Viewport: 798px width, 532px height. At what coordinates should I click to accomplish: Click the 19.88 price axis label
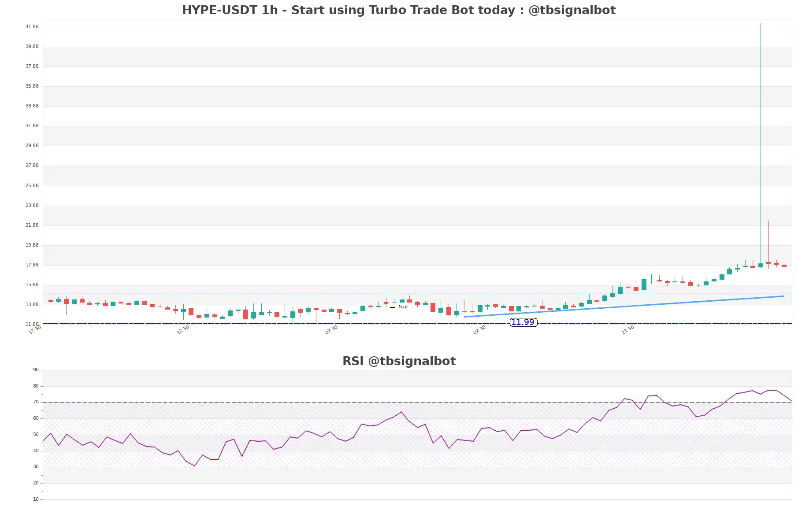[x=32, y=245]
